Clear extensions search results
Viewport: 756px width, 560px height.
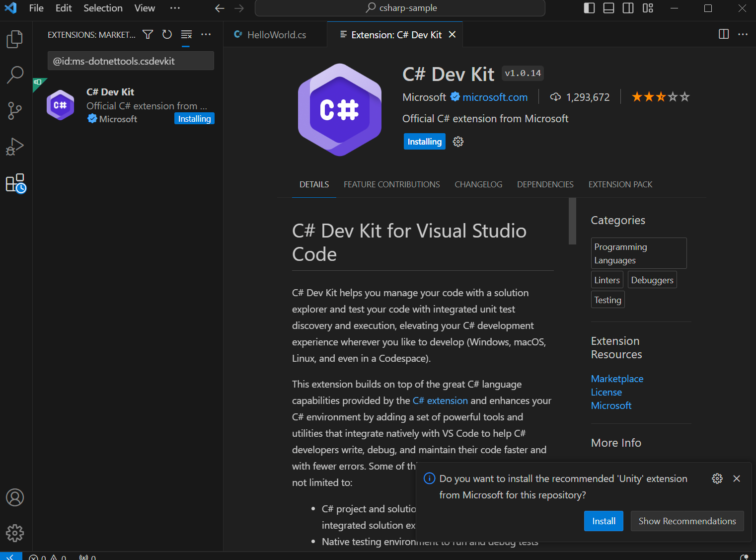coord(186,34)
